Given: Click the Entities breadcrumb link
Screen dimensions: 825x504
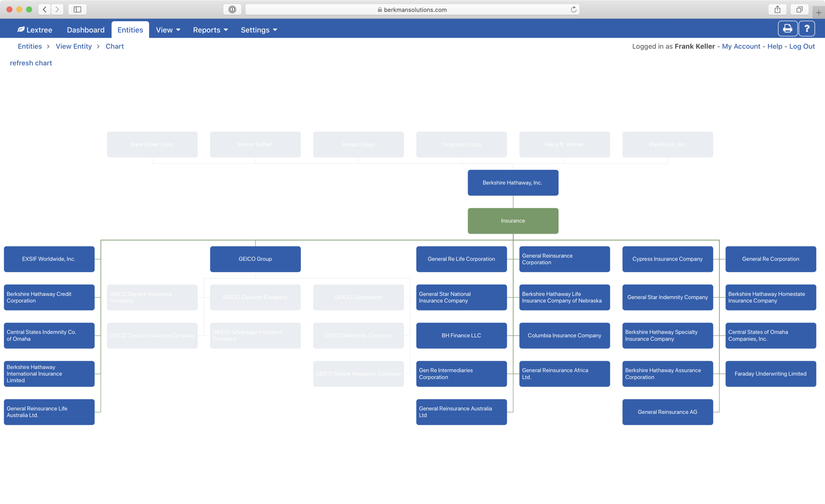Looking at the screenshot, I should [29, 46].
